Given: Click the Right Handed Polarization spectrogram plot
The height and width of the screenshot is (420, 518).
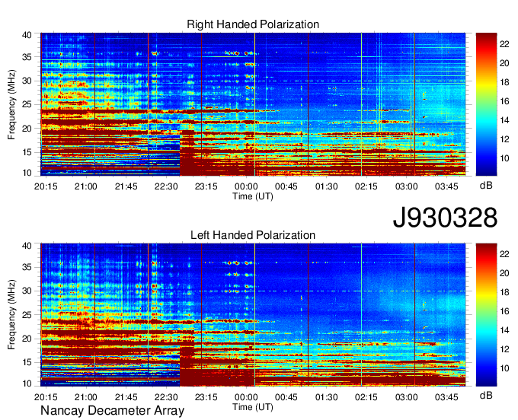Looking at the screenshot, I should point(253,104).
